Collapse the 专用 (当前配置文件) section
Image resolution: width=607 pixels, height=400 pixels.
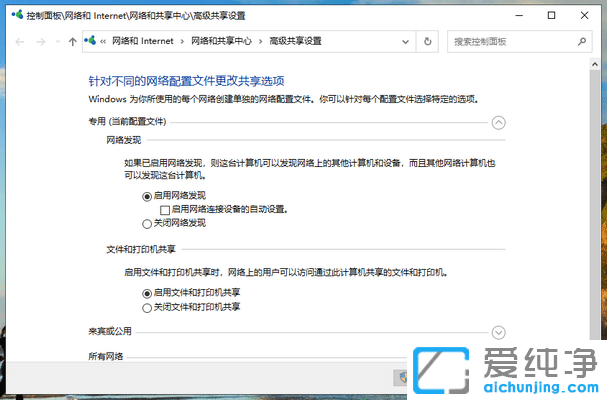498,122
